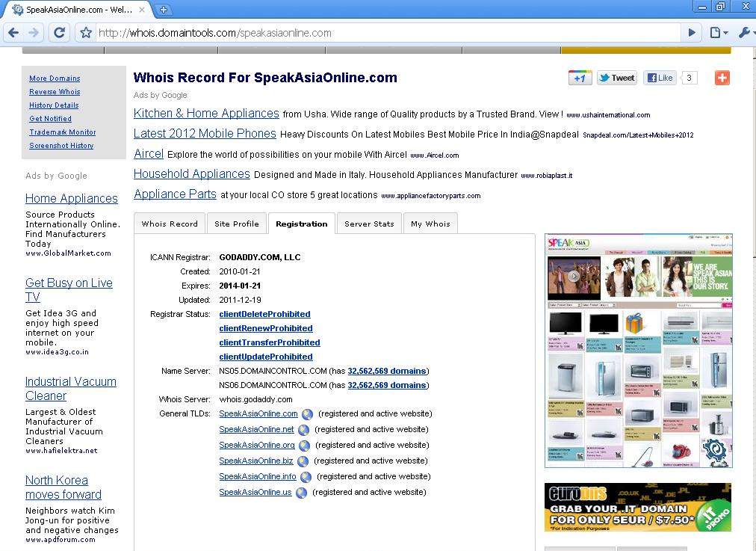The height and width of the screenshot is (551, 756).
Task: Click globe icon next to SpeakAsiaOnline.org
Action: click(304, 446)
